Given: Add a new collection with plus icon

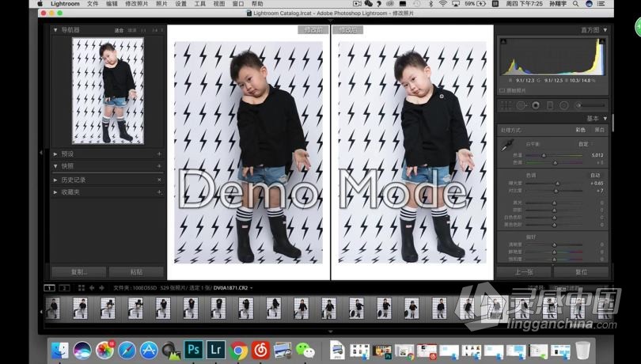Looking at the screenshot, I should point(159,191).
